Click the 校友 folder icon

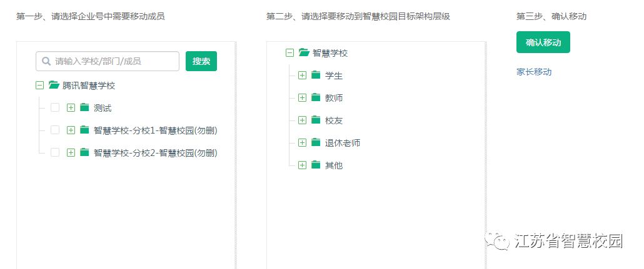315,120
